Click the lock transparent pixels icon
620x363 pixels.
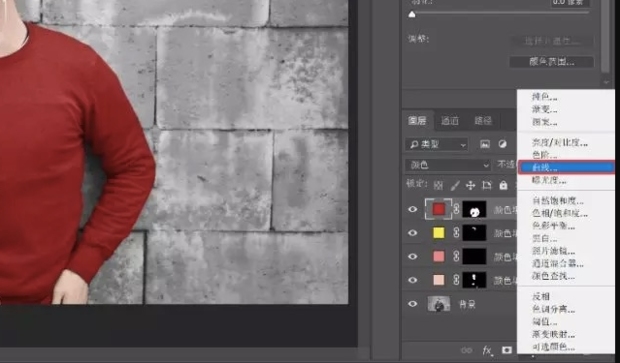(438, 185)
